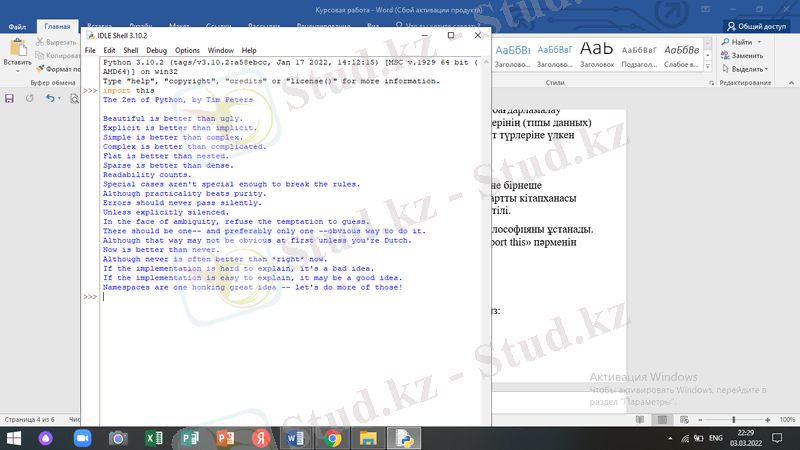
Task: Open the File menu in IDLE Shell
Action: tap(90, 51)
